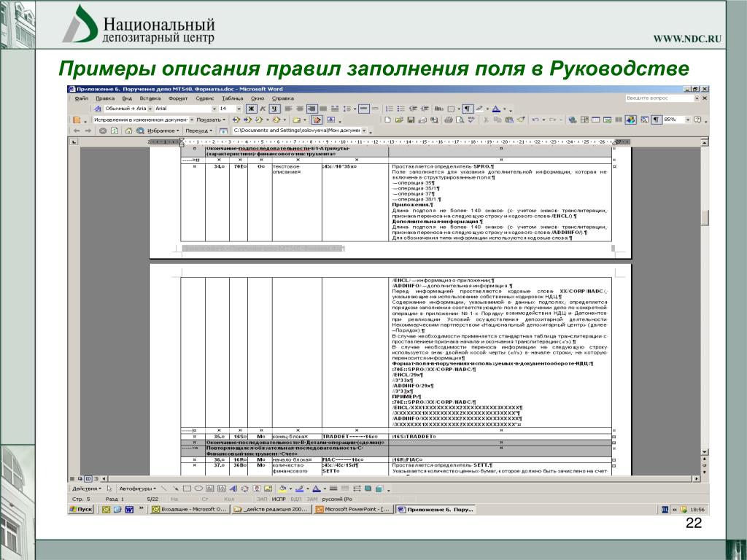
Task: Toggle underline formatting (Ч button)
Action: click(272, 109)
